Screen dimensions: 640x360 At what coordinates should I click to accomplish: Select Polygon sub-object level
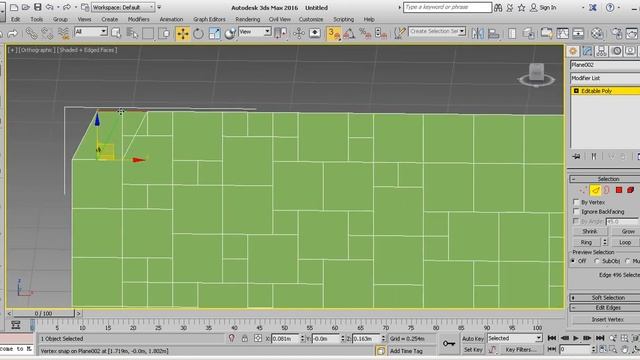point(619,190)
